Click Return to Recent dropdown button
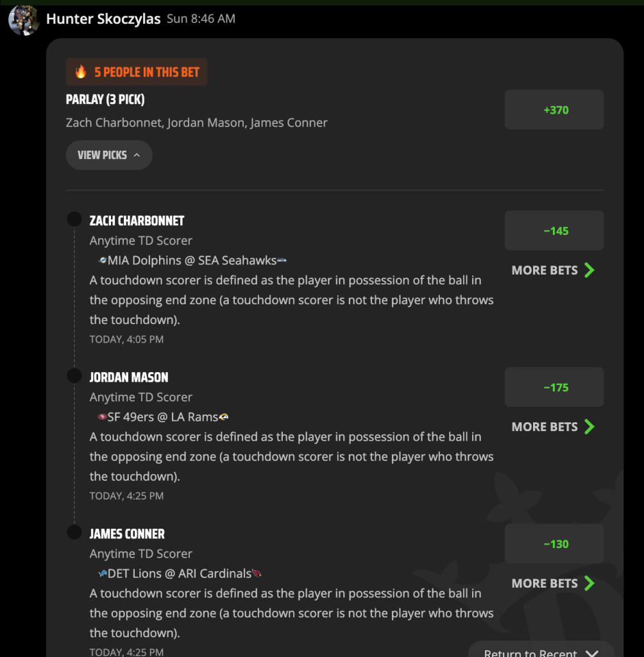Image resolution: width=644 pixels, height=657 pixels. click(x=541, y=651)
